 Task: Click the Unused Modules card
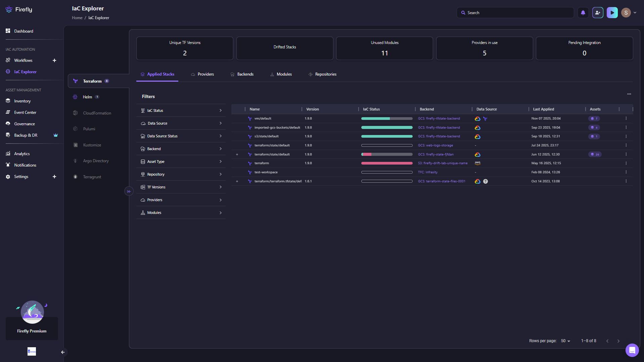tap(384, 48)
